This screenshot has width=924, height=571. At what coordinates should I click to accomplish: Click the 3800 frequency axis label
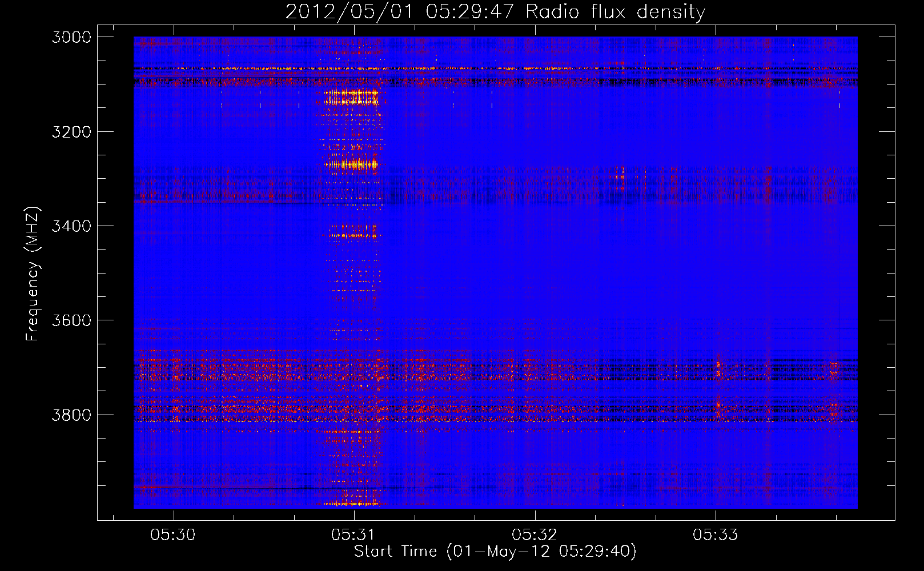click(71, 415)
